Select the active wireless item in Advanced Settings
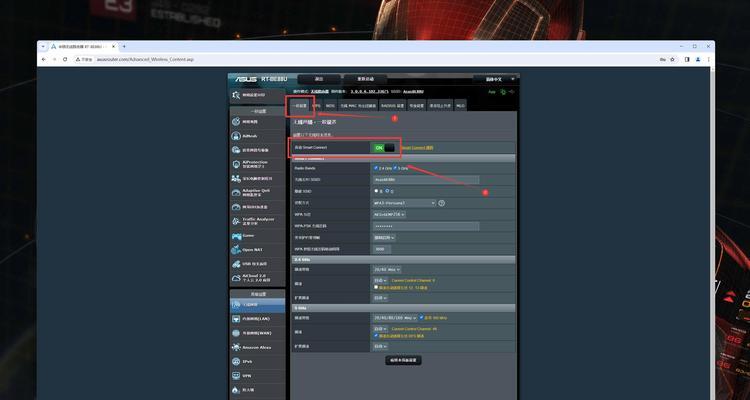The height and width of the screenshot is (400, 750). coord(257,304)
